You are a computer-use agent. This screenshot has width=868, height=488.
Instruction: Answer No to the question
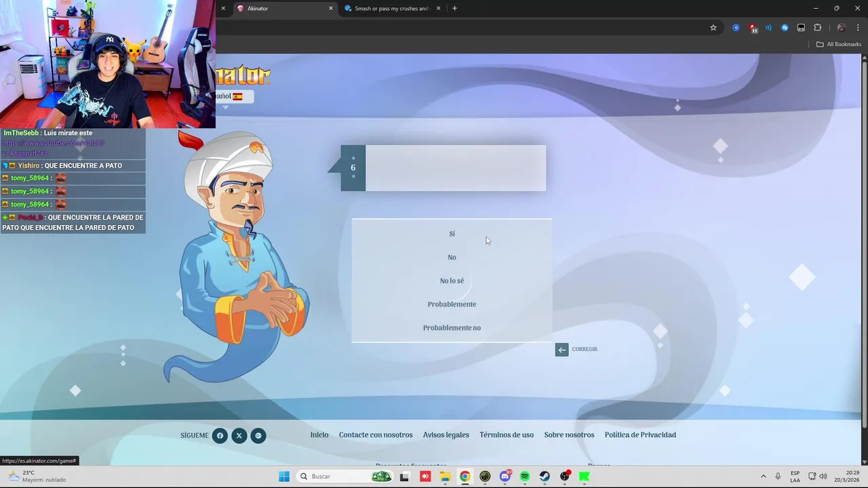pyautogui.click(x=452, y=258)
